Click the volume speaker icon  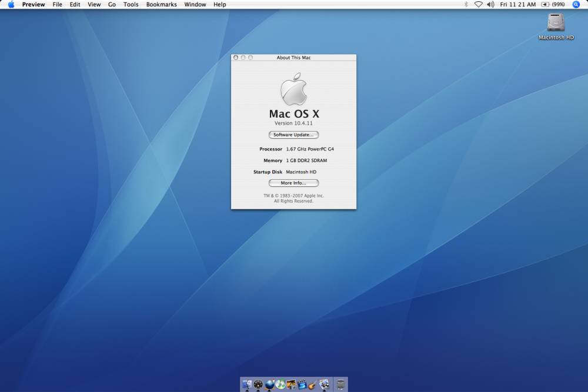point(490,5)
